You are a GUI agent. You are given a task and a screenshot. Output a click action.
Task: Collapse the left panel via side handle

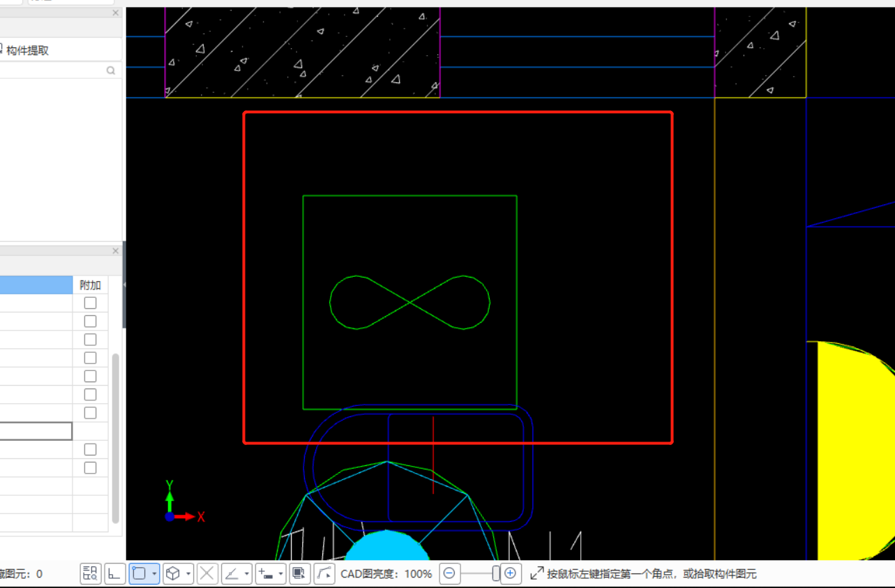click(x=124, y=285)
